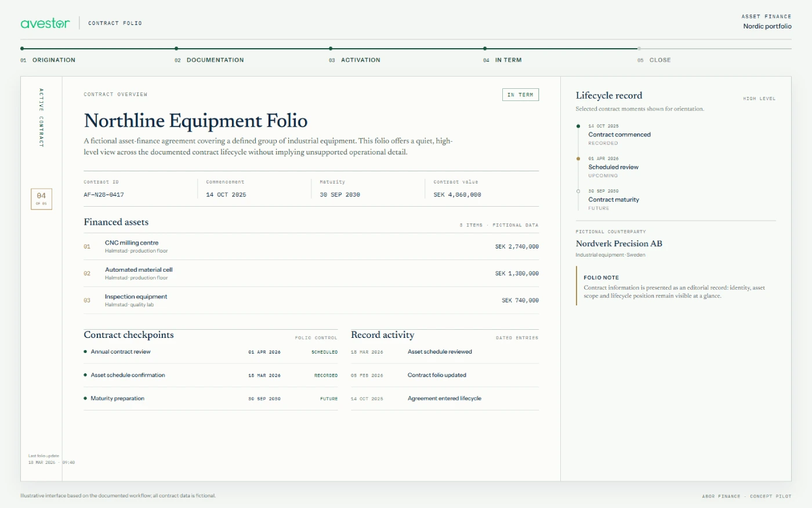Click the FUTURE status of Maturity preparation
This screenshot has width=812, height=508.
329,399
